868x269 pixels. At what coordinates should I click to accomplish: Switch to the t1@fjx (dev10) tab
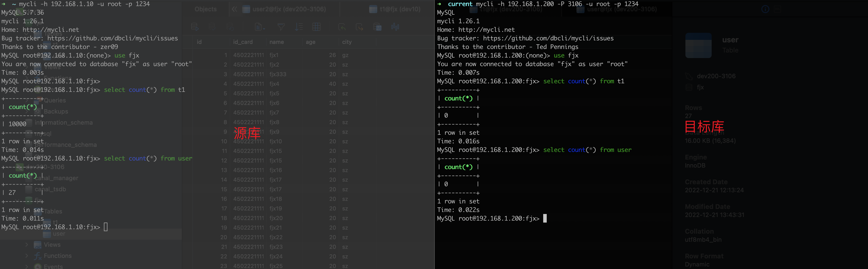(x=395, y=9)
